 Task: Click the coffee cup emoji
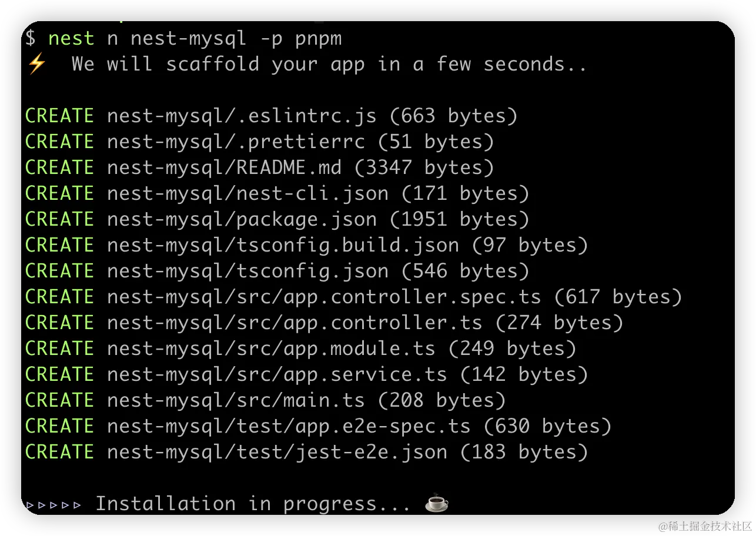[x=436, y=504]
